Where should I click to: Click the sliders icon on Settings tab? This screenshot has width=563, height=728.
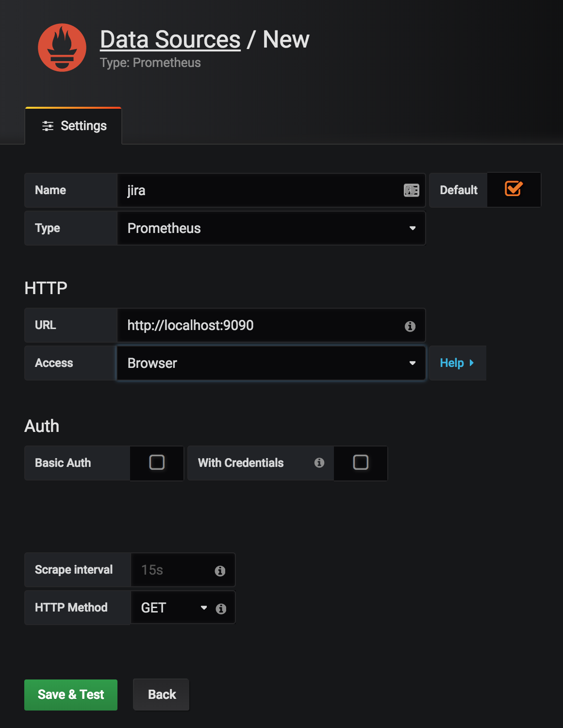pos(48,126)
